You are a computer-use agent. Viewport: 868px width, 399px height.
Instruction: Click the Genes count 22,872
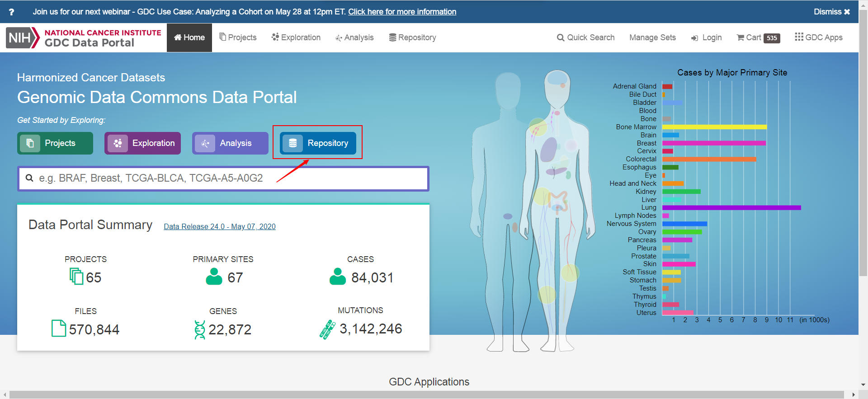(x=230, y=329)
